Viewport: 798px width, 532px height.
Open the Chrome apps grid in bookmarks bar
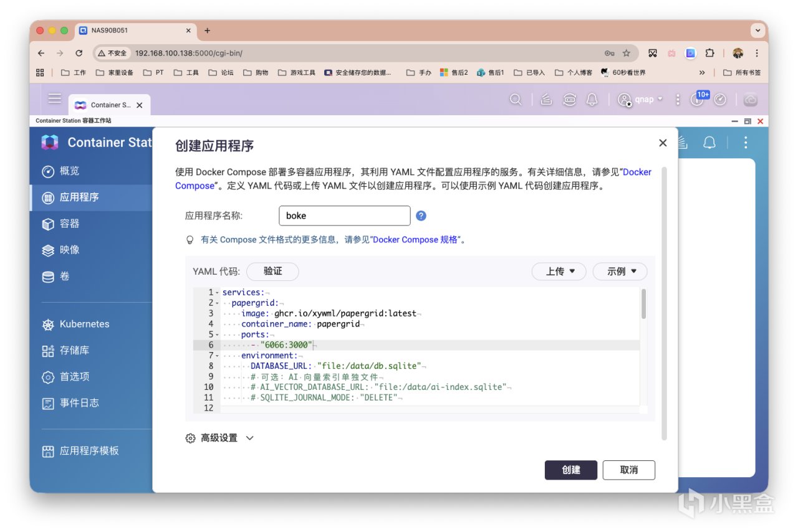tap(41, 72)
